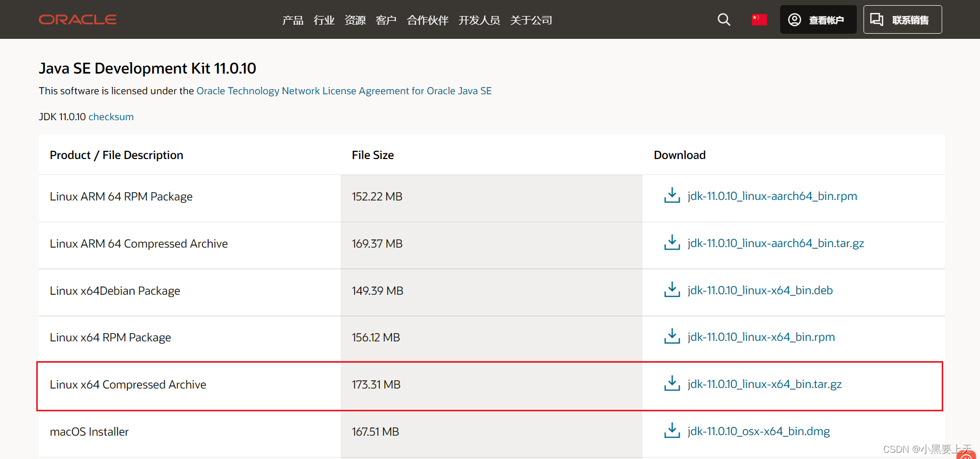Select the Linux x64Debian Package text

tap(115, 291)
